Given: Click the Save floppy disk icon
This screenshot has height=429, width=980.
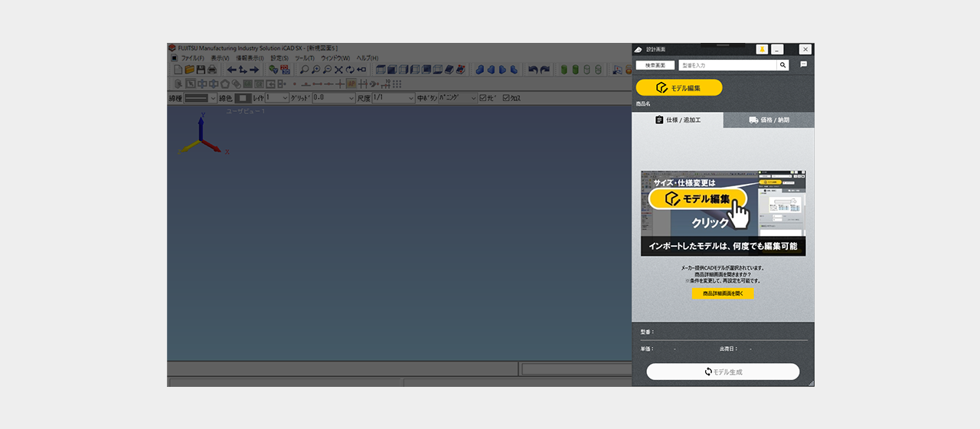Looking at the screenshot, I should (201, 70).
